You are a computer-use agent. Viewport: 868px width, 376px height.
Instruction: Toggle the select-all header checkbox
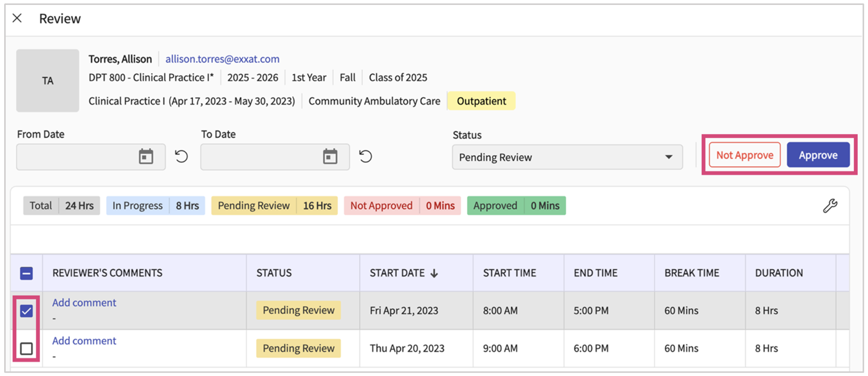26,273
